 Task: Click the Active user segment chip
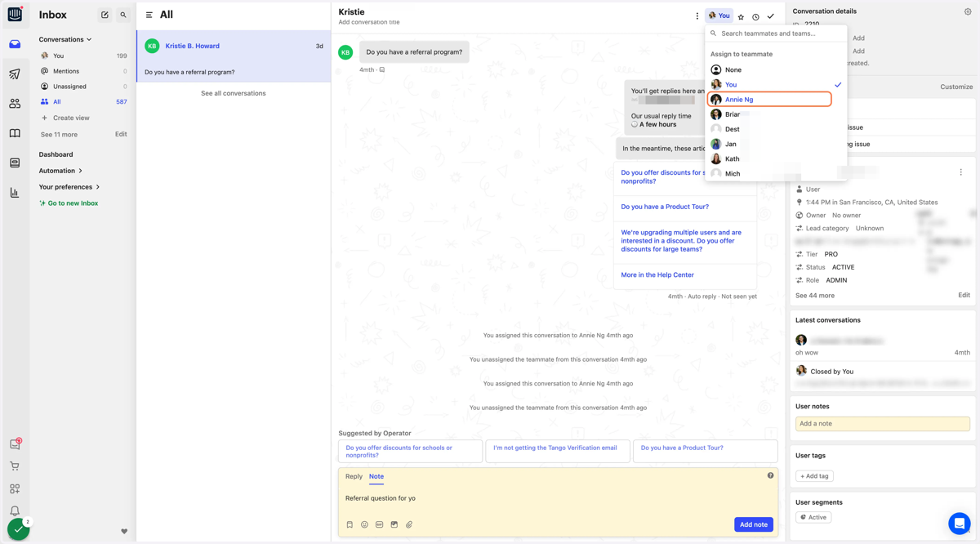813,517
